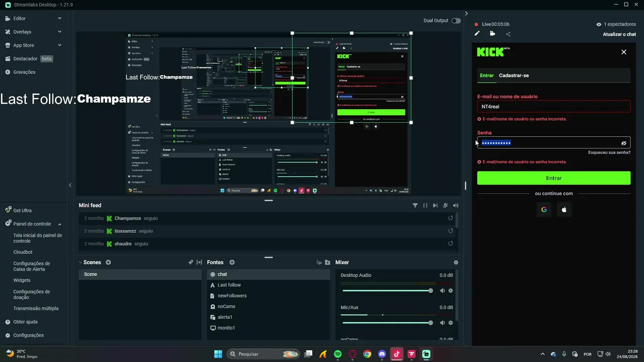Collapse the right chat panel arrow

[466, 14]
